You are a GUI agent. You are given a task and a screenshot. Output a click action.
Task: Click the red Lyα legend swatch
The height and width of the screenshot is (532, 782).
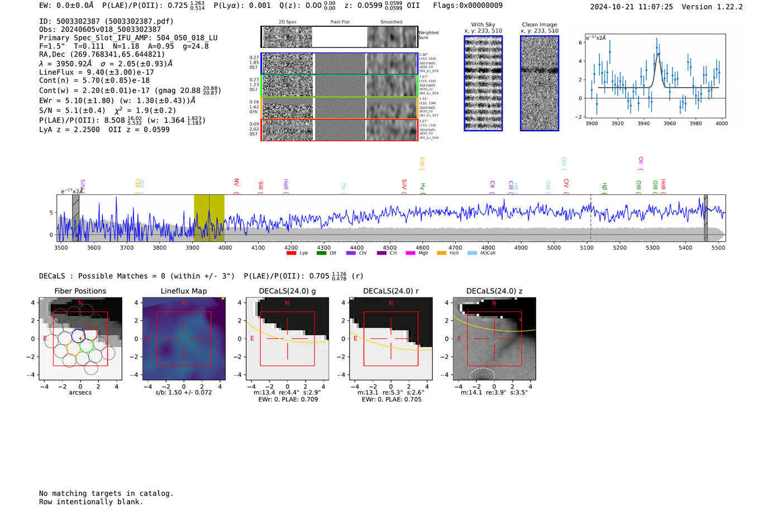pos(291,253)
